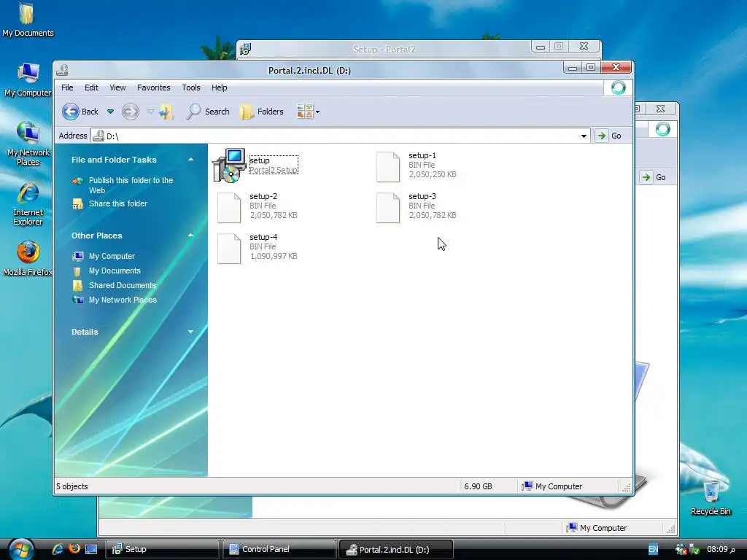Open the File menu
Image resolution: width=747 pixels, height=560 pixels.
[x=67, y=87]
